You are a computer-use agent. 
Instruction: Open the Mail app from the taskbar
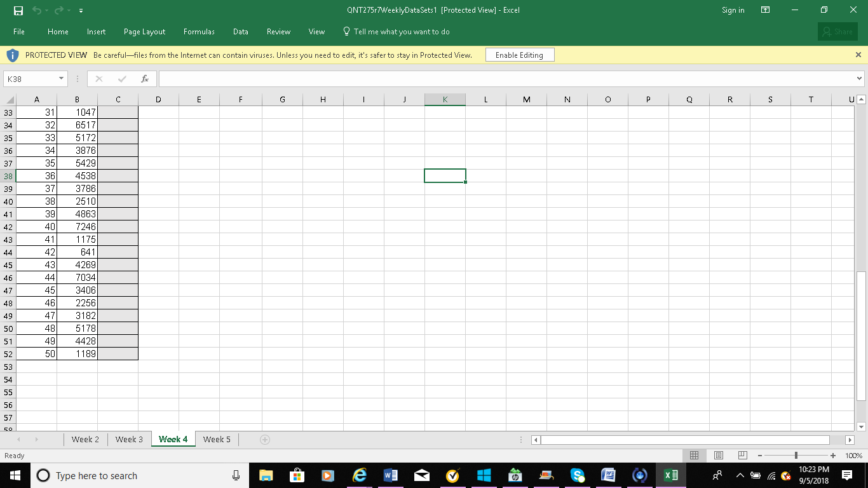421,475
